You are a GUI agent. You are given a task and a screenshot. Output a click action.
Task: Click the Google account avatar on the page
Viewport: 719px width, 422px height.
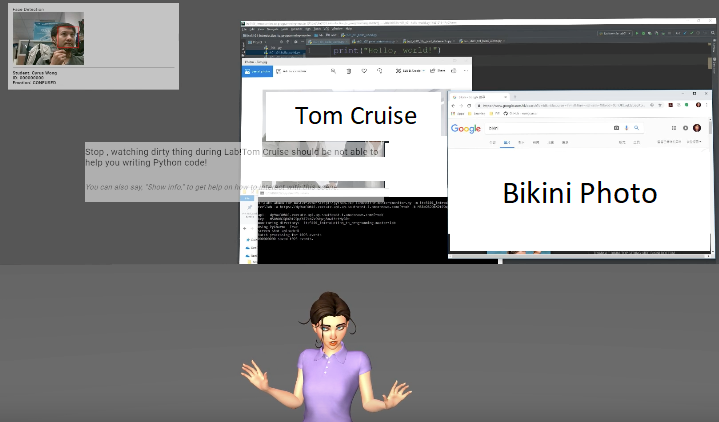pos(697,128)
